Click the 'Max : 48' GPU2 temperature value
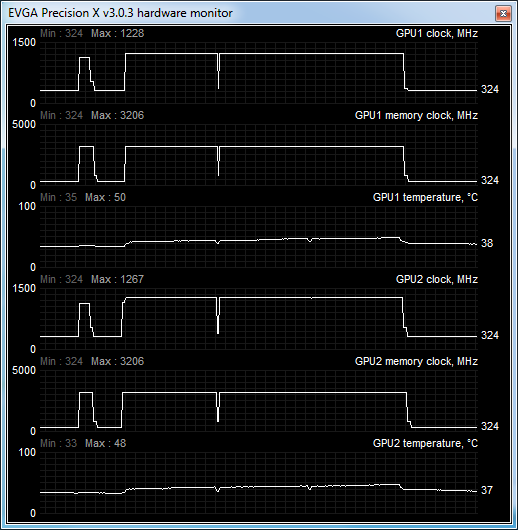Viewport: 518px width, 530px height. click(x=105, y=443)
